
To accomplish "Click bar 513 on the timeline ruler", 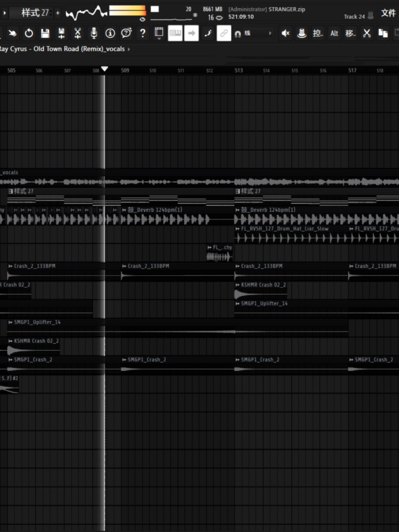I will pyautogui.click(x=239, y=70).
